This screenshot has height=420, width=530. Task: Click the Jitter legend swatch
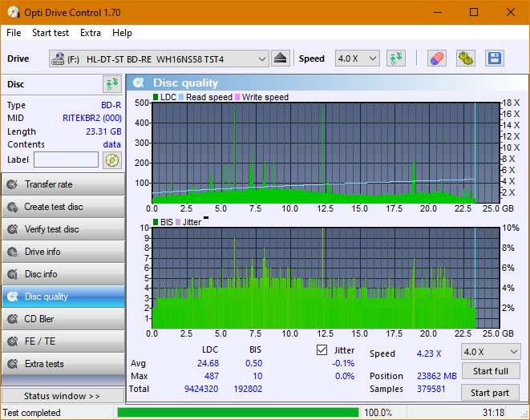[178, 222]
